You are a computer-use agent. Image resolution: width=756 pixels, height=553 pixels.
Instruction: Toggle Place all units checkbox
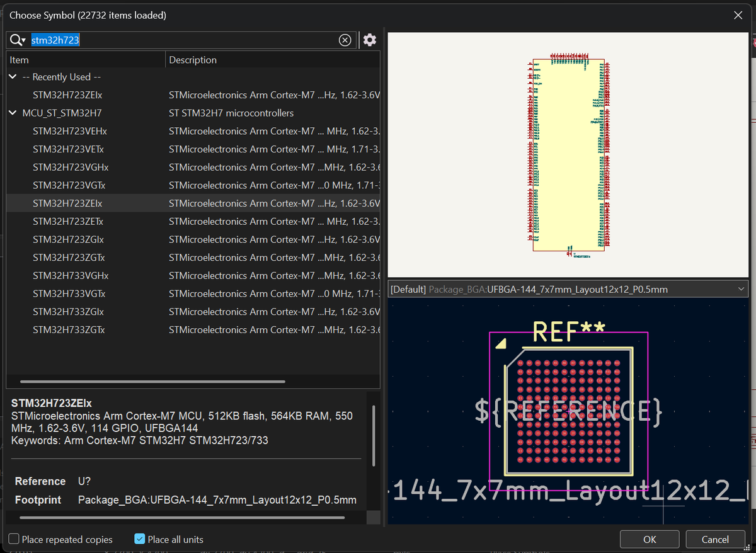[x=140, y=539]
